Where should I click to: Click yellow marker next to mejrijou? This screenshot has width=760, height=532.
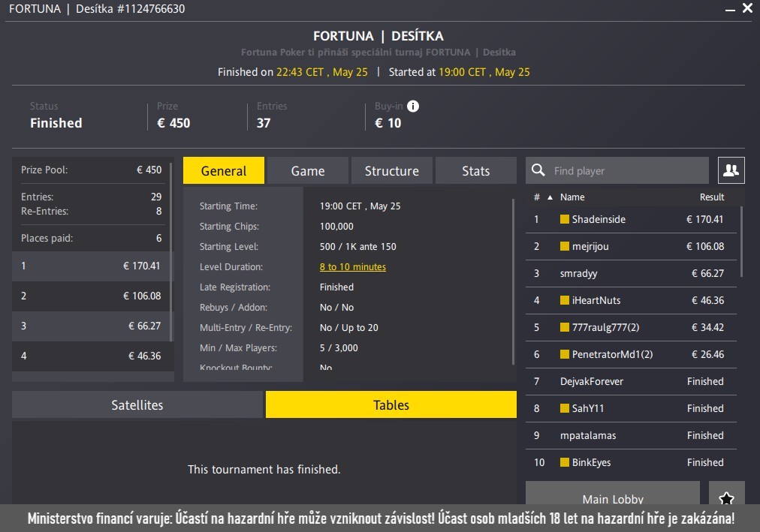pyautogui.click(x=565, y=247)
